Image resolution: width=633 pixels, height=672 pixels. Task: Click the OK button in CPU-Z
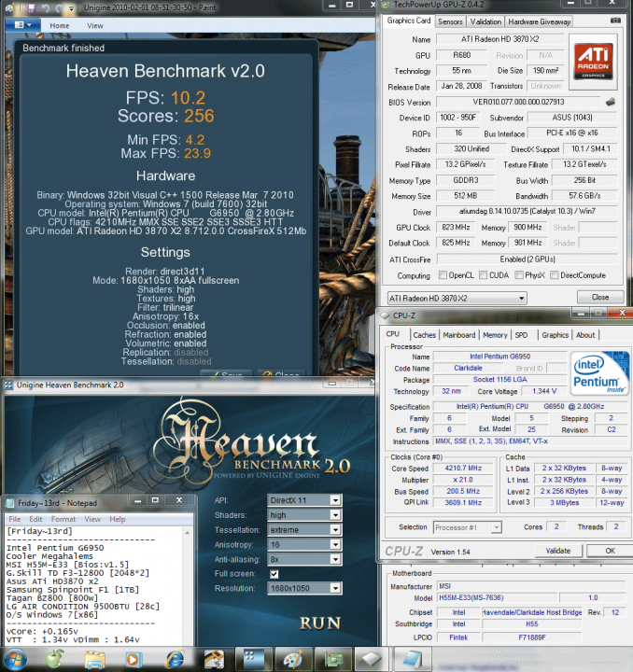pos(610,551)
